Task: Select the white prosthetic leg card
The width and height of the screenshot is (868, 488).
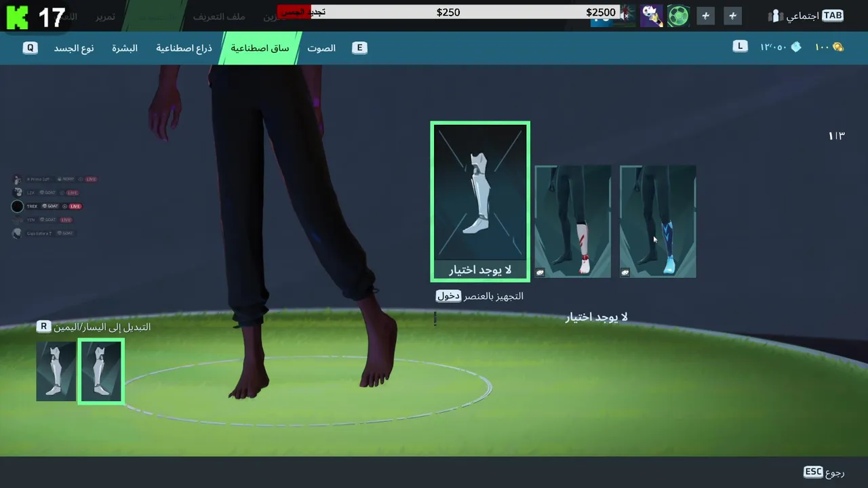Action: 480,201
